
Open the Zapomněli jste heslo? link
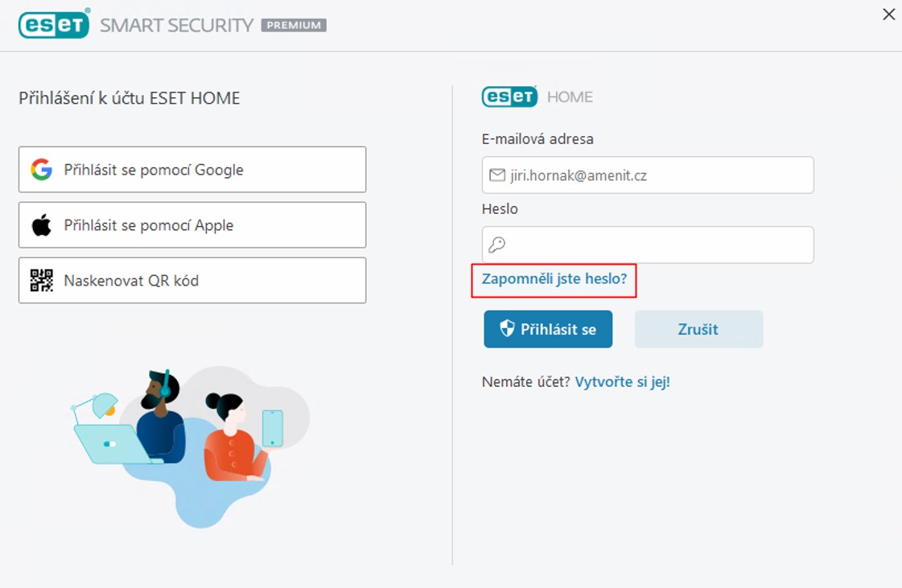click(x=554, y=279)
